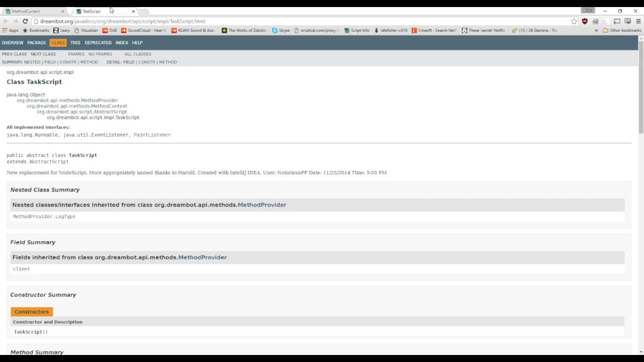Click the page's vertical scrollbar thumb

[x=641, y=86]
